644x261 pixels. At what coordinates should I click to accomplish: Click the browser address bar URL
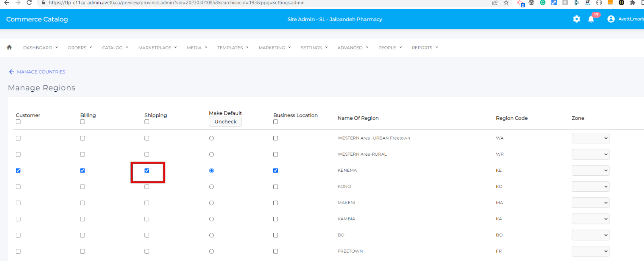tap(177, 2)
